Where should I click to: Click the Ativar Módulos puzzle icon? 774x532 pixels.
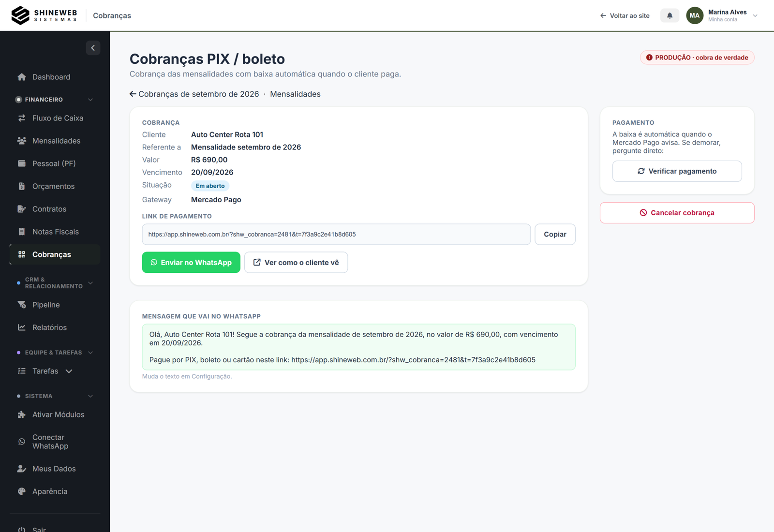coord(22,414)
